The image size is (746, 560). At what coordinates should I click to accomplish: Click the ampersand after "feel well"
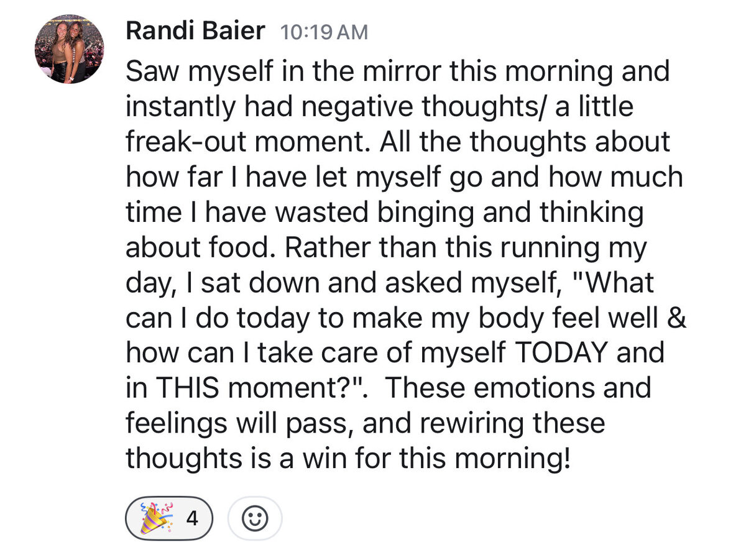pos(678,318)
